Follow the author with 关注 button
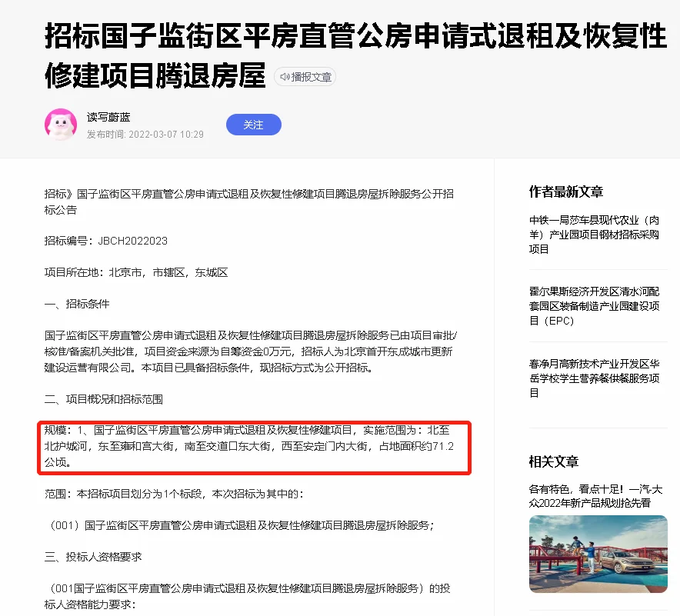Viewport: 680px width, 616px height. 254,125
